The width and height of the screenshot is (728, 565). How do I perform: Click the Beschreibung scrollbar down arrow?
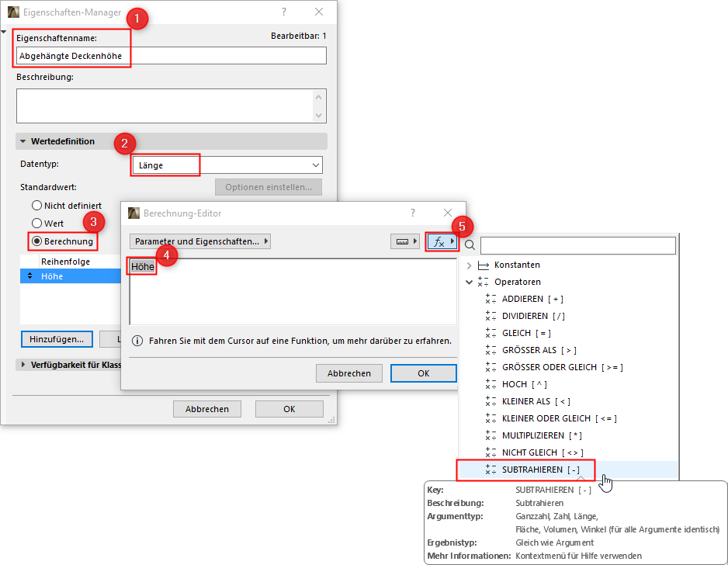318,115
